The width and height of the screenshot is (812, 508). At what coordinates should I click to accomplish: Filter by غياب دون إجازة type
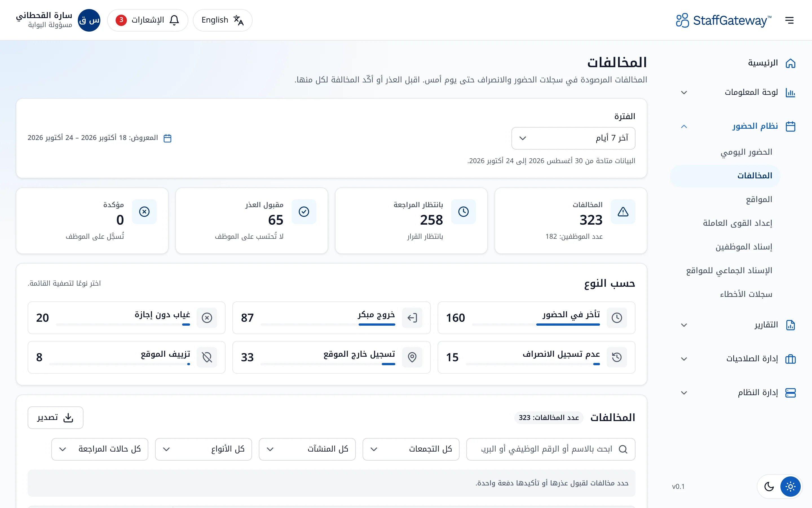(127, 317)
